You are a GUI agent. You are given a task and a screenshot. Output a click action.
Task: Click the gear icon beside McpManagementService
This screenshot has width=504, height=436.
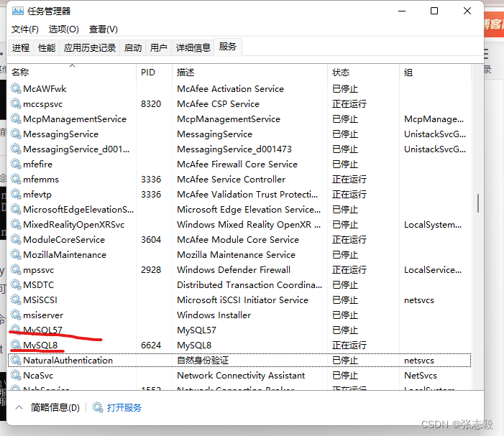click(x=16, y=119)
